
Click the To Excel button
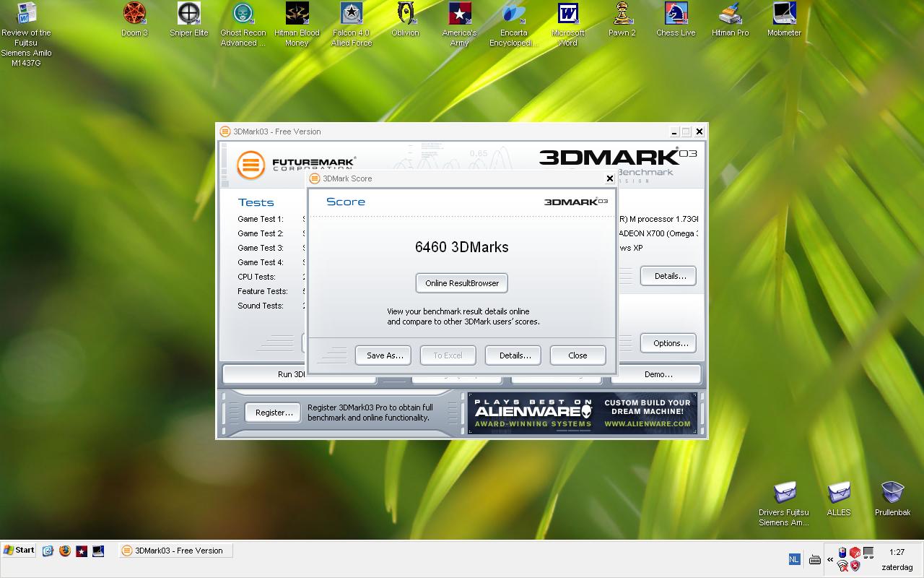coord(448,355)
